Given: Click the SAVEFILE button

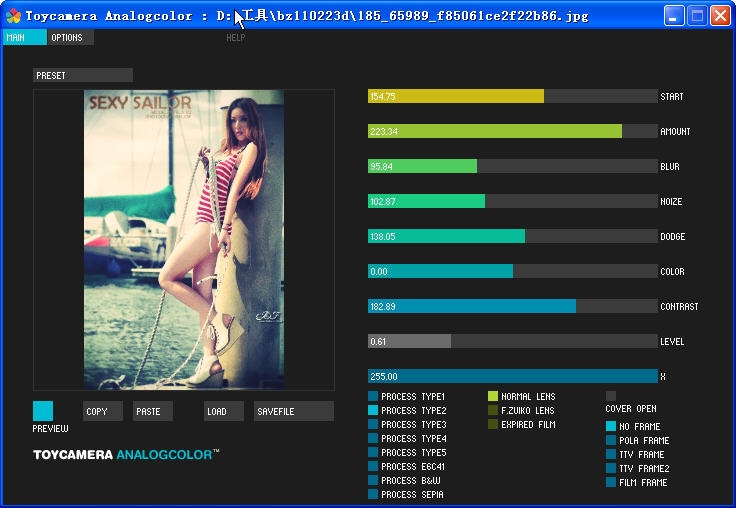Looking at the screenshot, I should pyautogui.click(x=294, y=411).
